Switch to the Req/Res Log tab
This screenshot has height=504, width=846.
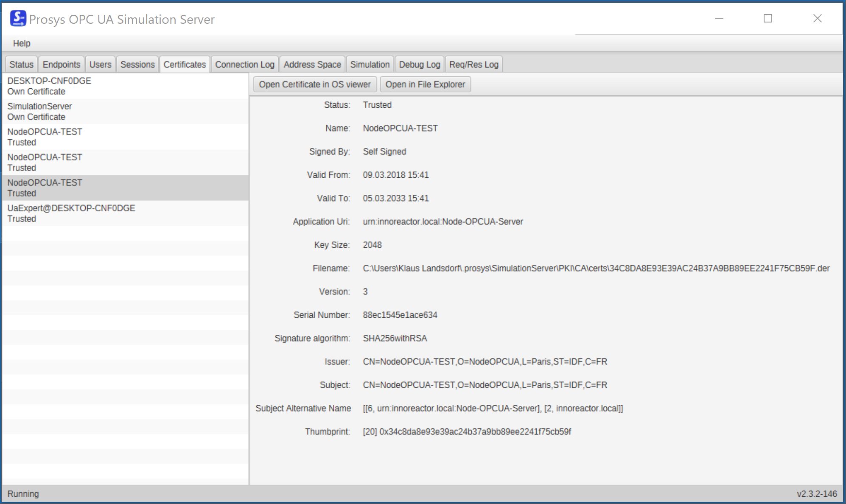[474, 64]
